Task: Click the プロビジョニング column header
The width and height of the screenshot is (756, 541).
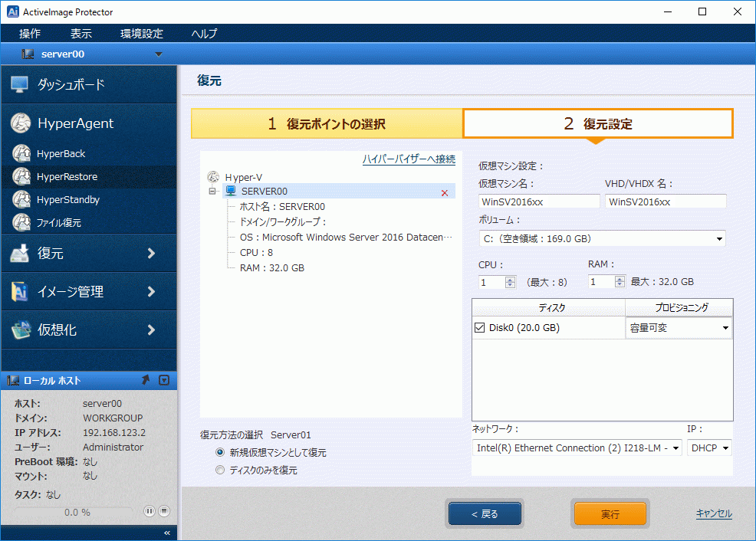Action: [679, 307]
